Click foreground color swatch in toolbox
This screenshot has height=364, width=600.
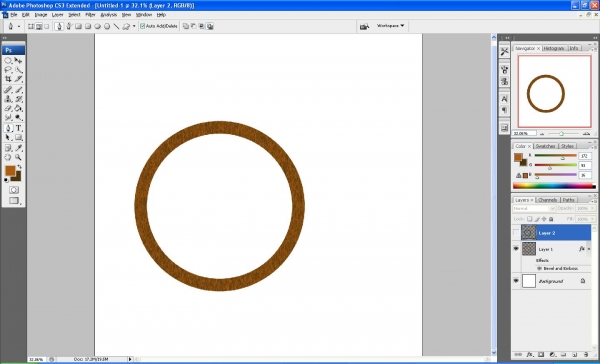click(x=10, y=171)
